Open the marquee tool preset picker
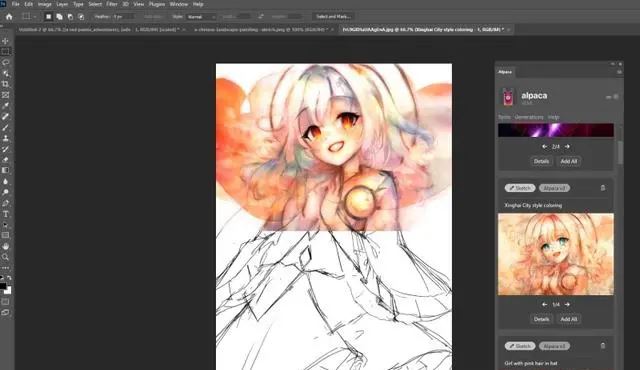 click(x=29, y=17)
